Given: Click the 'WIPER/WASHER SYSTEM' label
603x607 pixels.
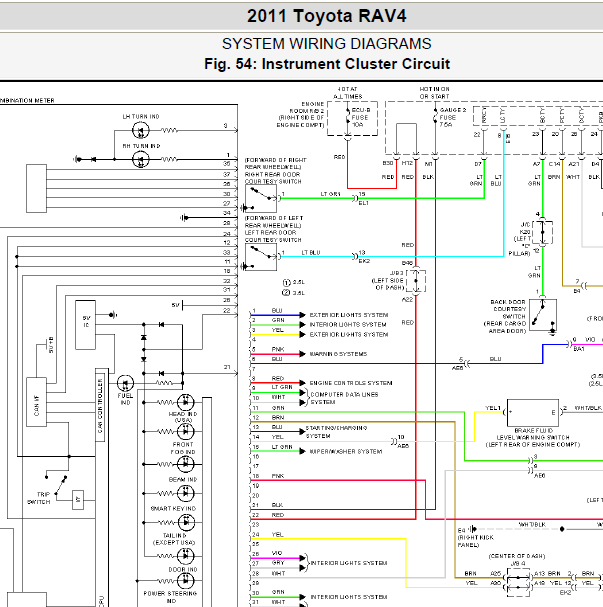Looking at the screenshot, I should pyautogui.click(x=346, y=451).
